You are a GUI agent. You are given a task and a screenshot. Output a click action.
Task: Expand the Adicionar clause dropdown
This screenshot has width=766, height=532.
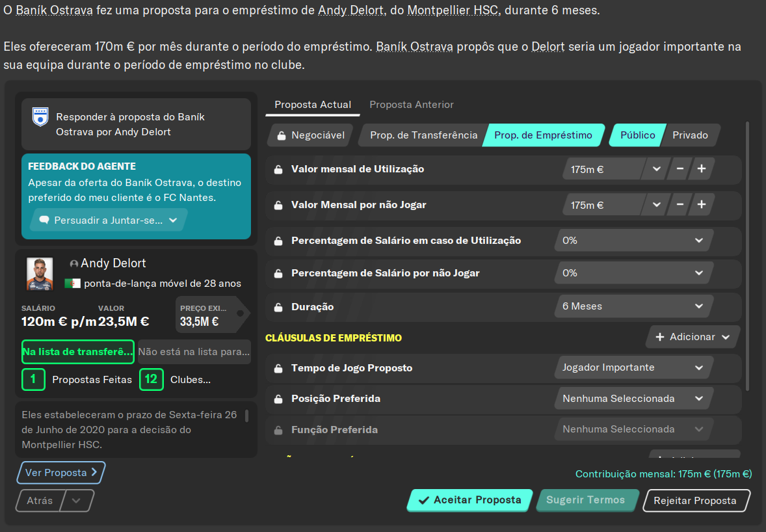pos(693,337)
